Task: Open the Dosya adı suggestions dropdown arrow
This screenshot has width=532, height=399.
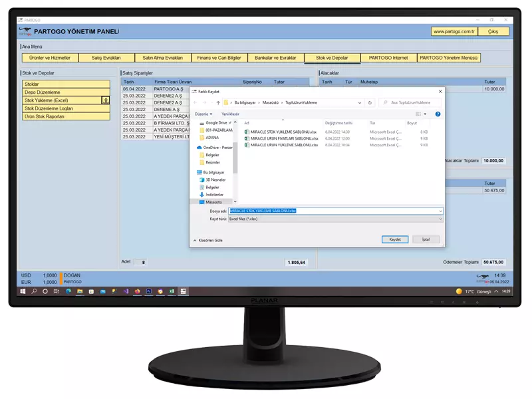Action: click(440, 211)
